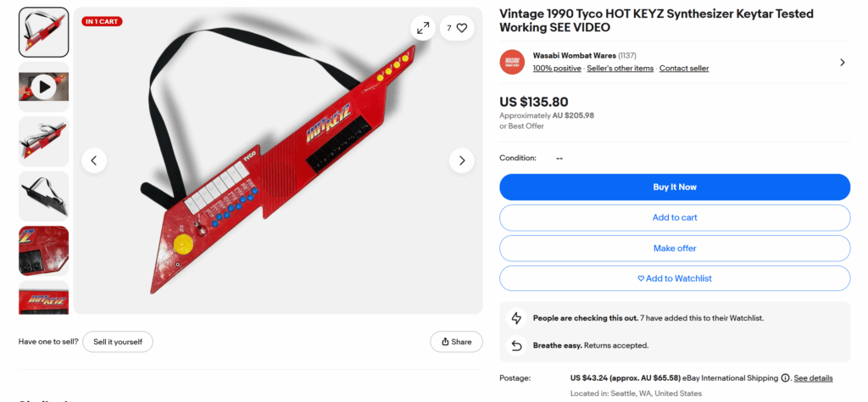Click the postage info icon

tap(785, 378)
